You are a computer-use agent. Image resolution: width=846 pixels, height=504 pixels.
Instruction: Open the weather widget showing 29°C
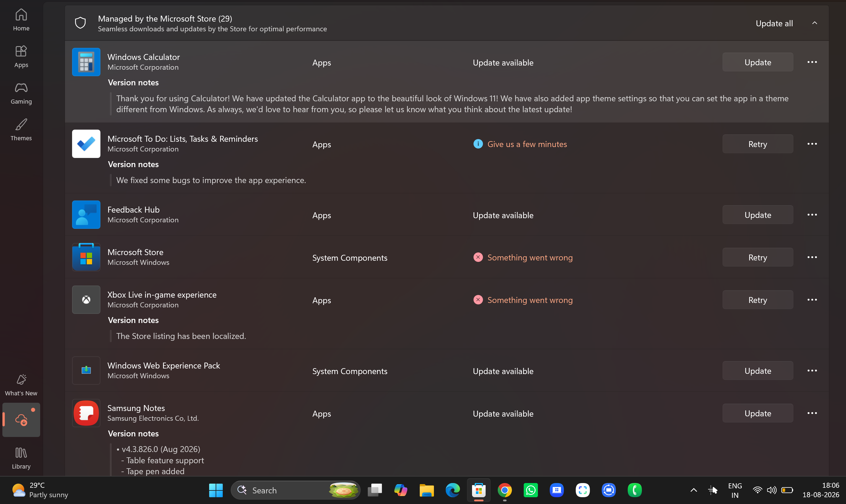[40, 490]
